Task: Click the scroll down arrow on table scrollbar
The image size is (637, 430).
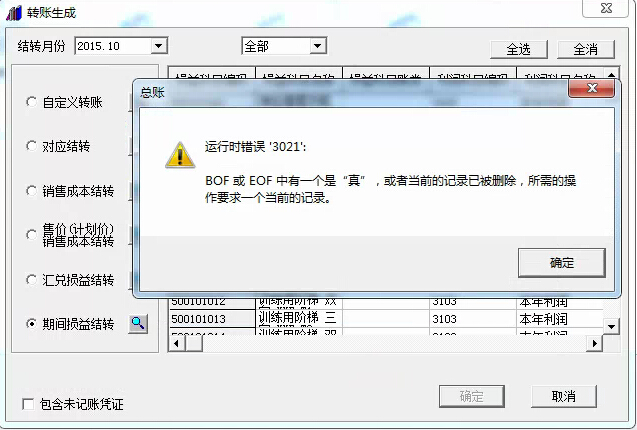Action: pyautogui.click(x=611, y=326)
